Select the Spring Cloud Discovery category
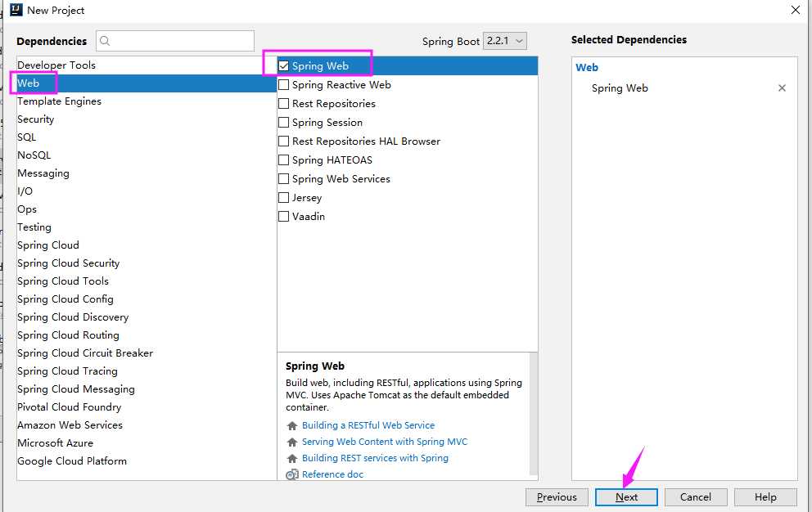Viewport: 812px width, 512px height. pyautogui.click(x=147, y=317)
